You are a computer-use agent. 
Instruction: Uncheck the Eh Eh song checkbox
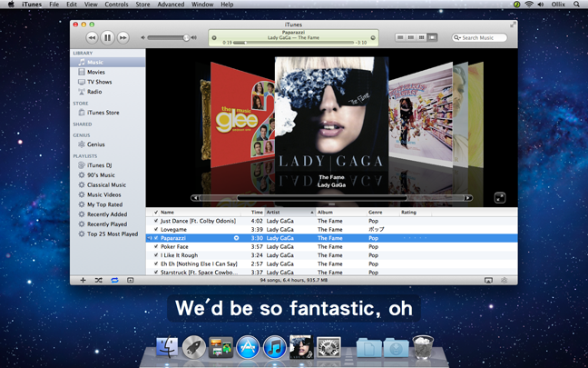click(156, 264)
